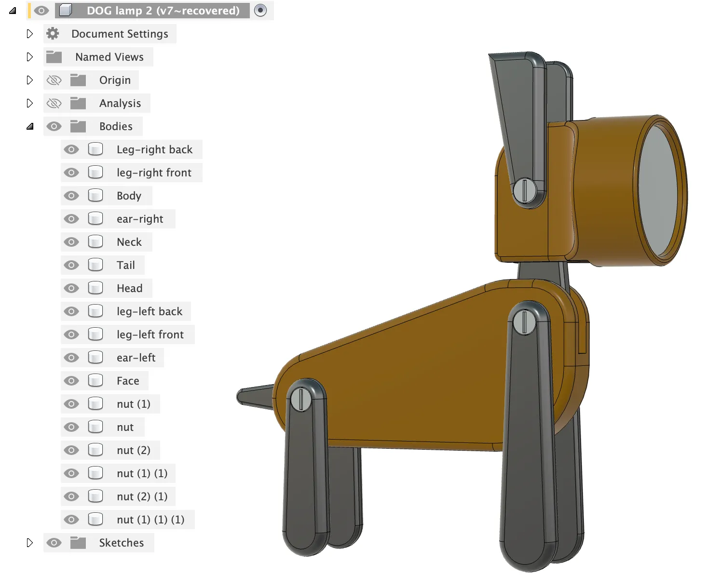The image size is (708, 588).
Task: Click the body icon next to ear-right
Action: [95, 218]
